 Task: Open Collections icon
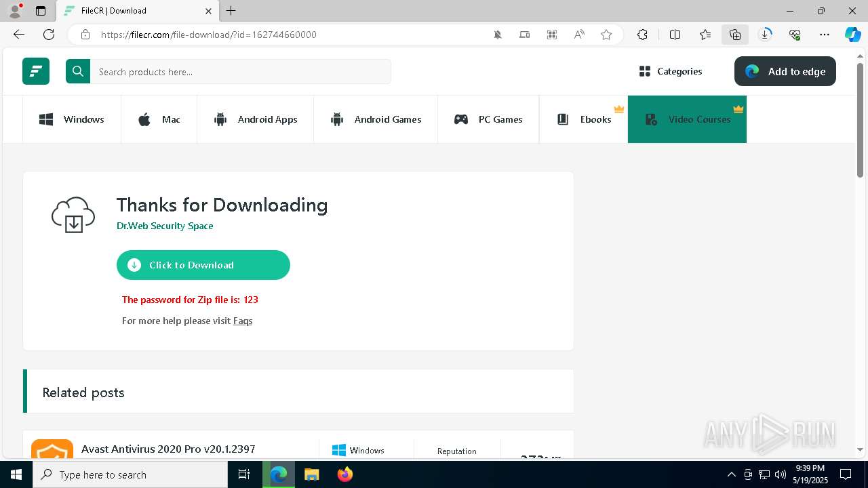point(735,35)
